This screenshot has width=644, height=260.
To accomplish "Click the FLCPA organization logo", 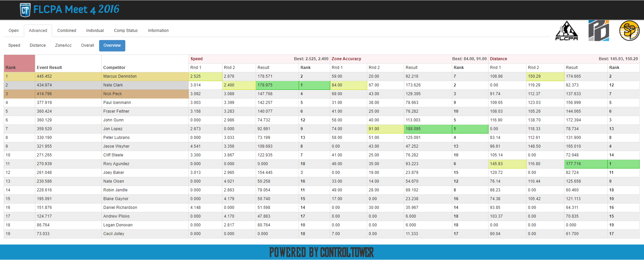I will [x=566, y=31].
